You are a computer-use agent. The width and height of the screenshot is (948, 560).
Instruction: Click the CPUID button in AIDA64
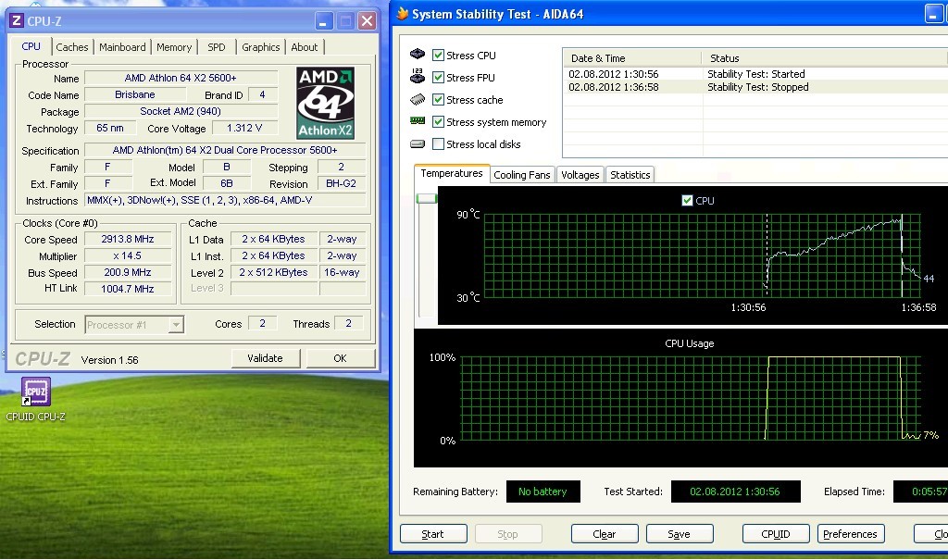[x=776, y=534]
